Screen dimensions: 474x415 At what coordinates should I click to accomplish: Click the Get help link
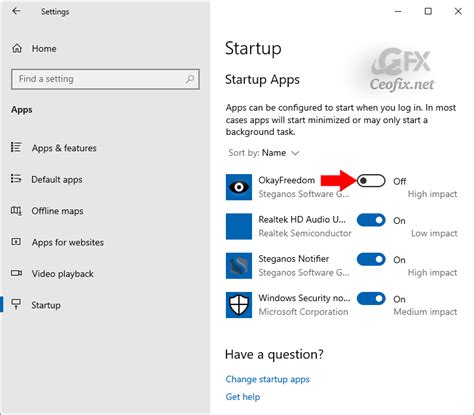pos(243,397)
